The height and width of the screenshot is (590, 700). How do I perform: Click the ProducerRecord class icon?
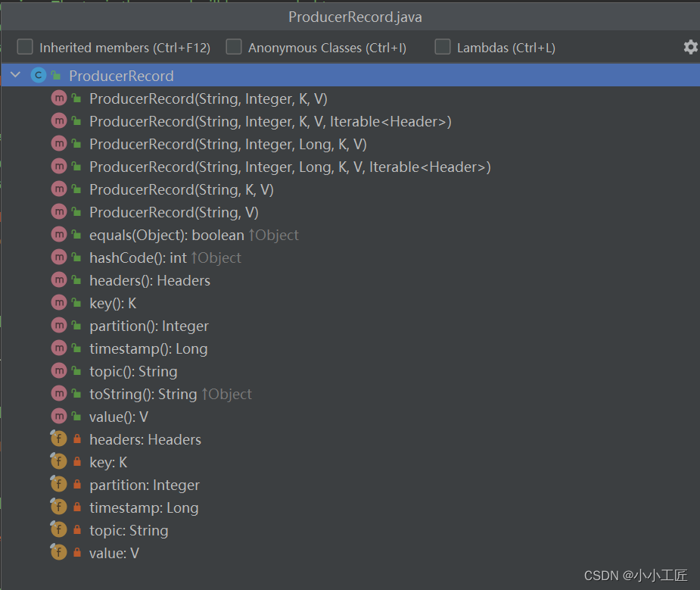(x=39, y=75)
